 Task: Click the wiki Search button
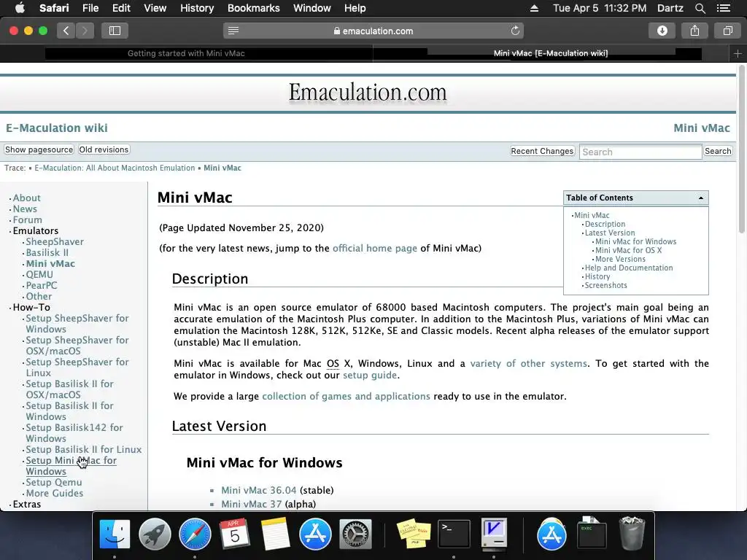click(x=718, y=151)
